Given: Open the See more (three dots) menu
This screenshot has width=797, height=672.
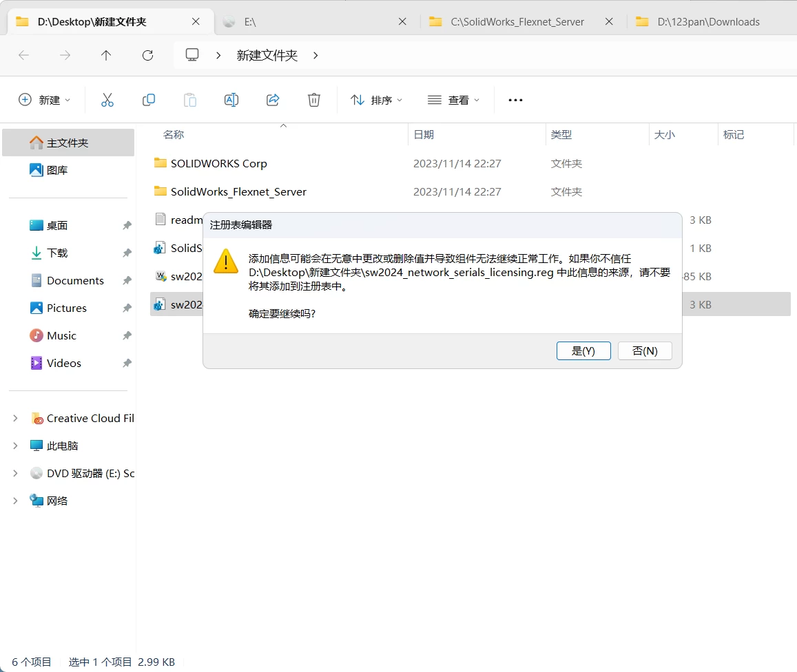Looking at the screenshot, I should tap(515, 100).
